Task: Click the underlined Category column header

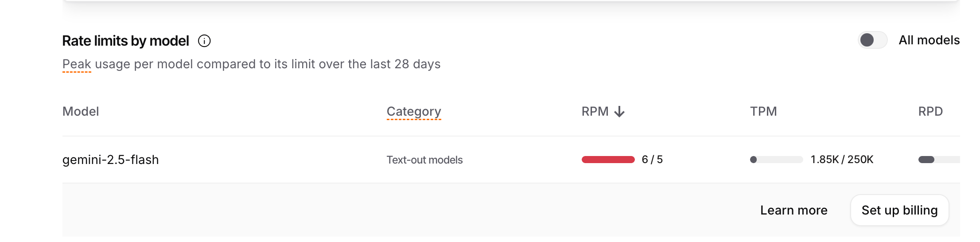Action: point(414,112)
